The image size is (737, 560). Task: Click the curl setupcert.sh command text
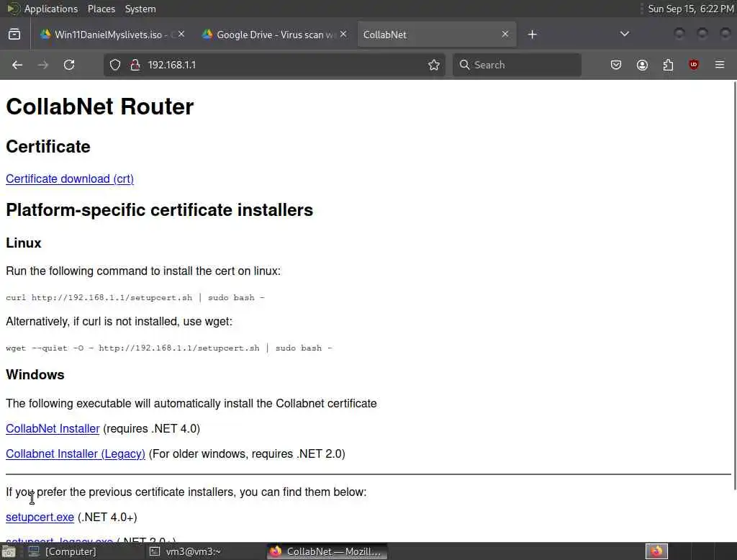(x=135, y=297)
